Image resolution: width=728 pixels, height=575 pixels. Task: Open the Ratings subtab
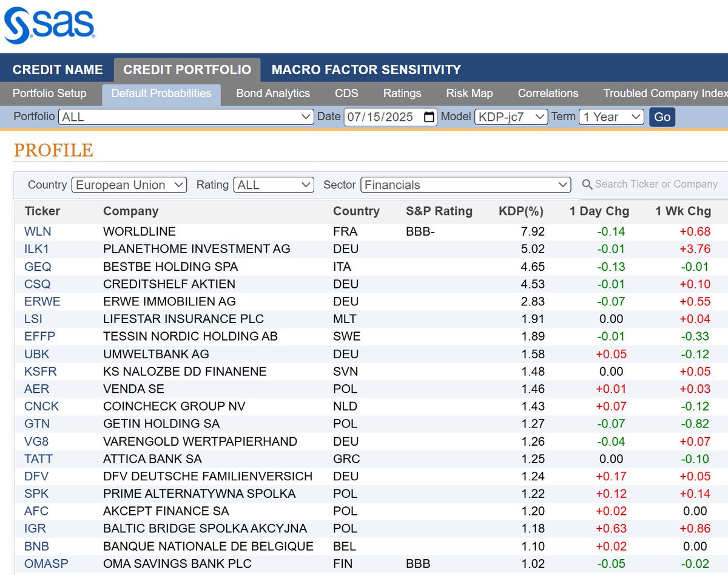pos(402,94)
